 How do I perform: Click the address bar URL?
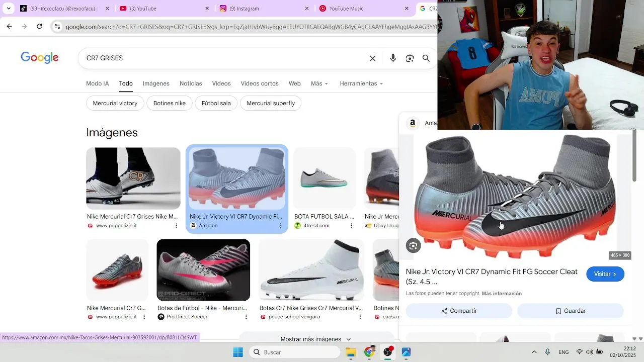click(x=251, y=27)
